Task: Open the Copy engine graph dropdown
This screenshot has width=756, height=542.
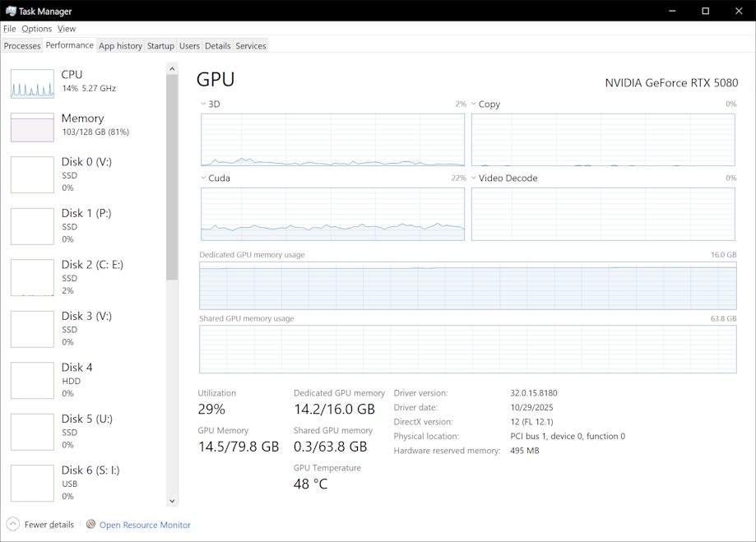Action: coord(474,104)
